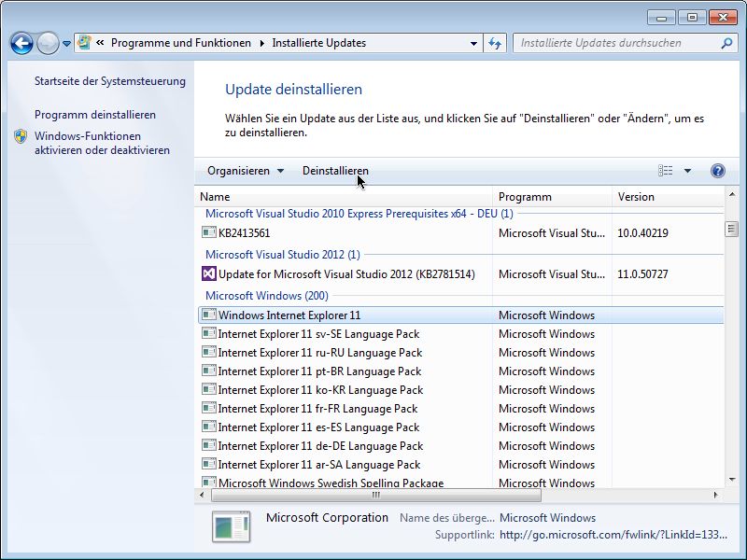The image size is (747, 560).
Task: Click icon of es-ES Language Pack row
Action: (x=208, y=427)
